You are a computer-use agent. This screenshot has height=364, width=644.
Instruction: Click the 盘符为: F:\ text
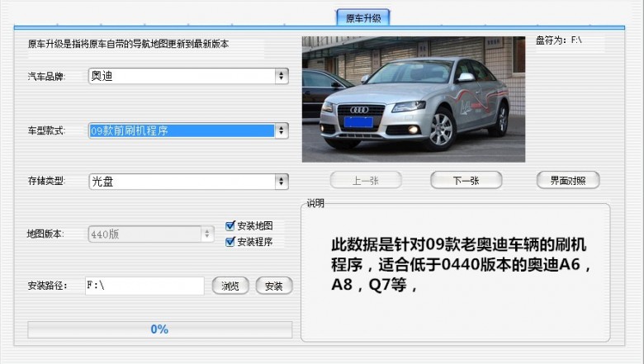(x=559, y=40)
